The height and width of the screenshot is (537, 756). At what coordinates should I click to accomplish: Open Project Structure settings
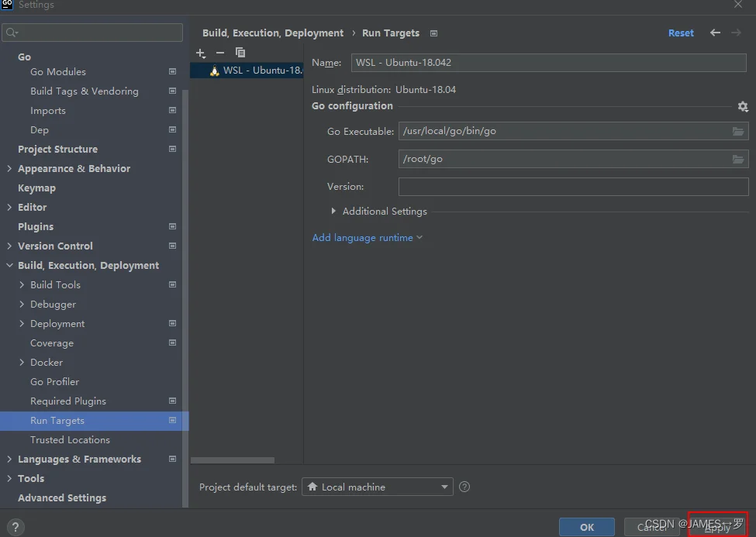[x=58, y=149]
